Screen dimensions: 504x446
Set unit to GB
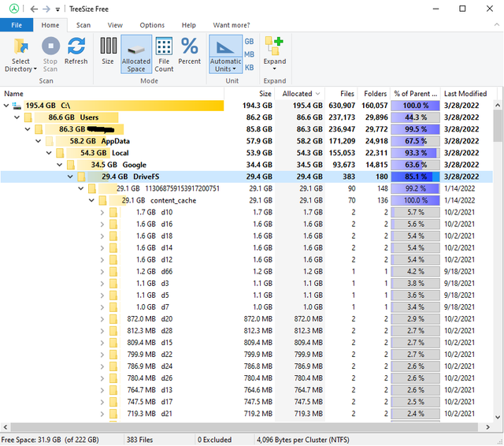249,42
